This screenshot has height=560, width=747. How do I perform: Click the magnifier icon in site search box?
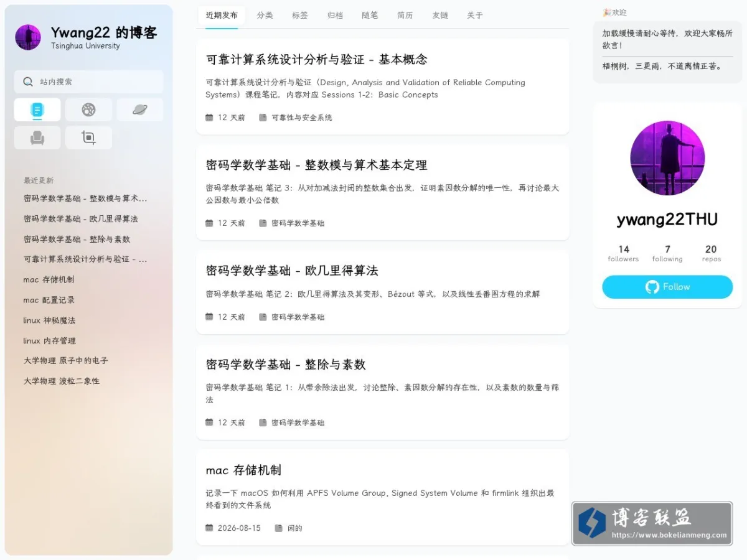(x=28, y=82)
